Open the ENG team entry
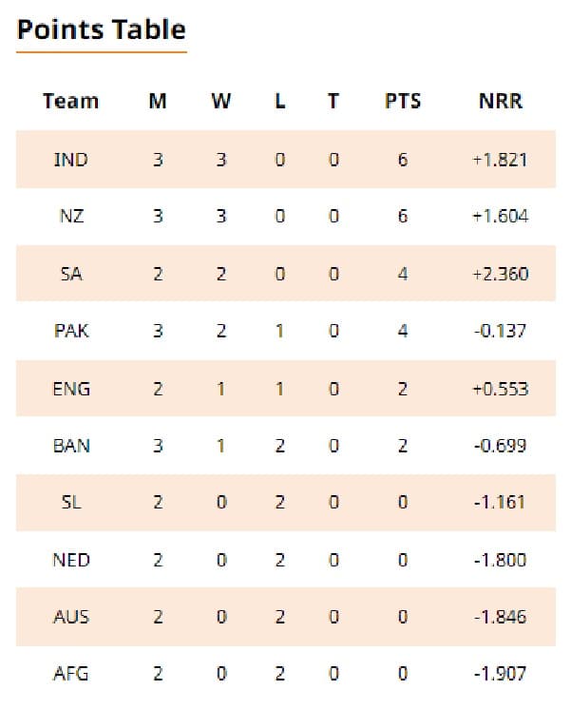Image resolution: width=571 pixels, height=728 pixels. click(70, 389)
